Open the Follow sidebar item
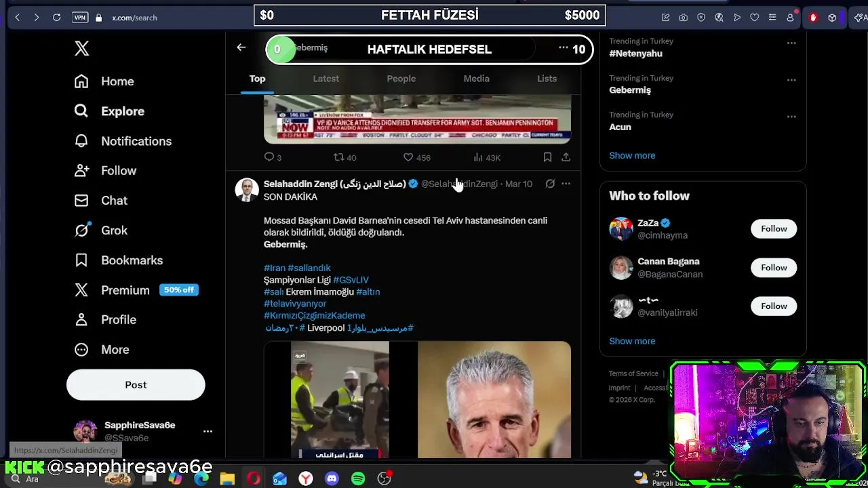The image size is (868, 488). (x=105, y=171)
